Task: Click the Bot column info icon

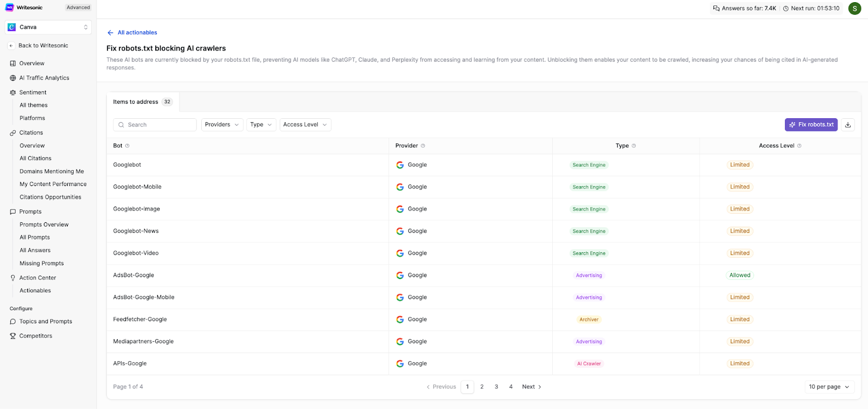Action: pyautogui.click(x=127, y=146)
